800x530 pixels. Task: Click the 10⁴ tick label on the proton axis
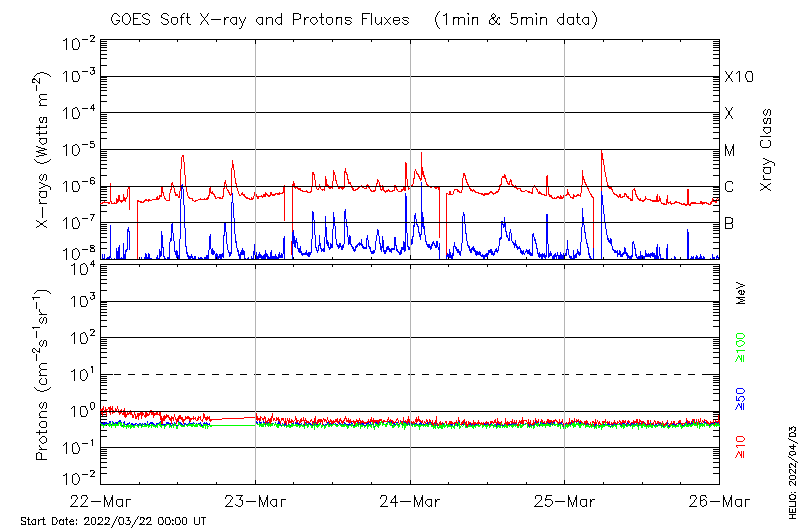coord(81,267)
